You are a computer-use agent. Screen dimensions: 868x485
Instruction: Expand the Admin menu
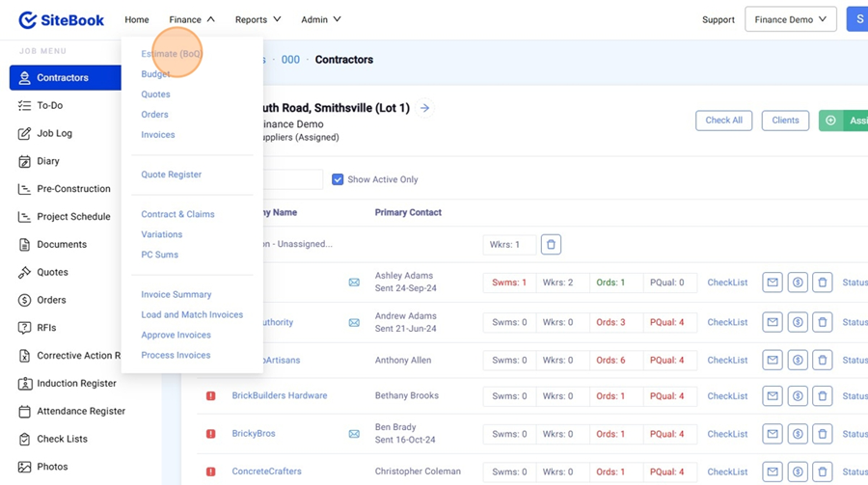point(320,19)
